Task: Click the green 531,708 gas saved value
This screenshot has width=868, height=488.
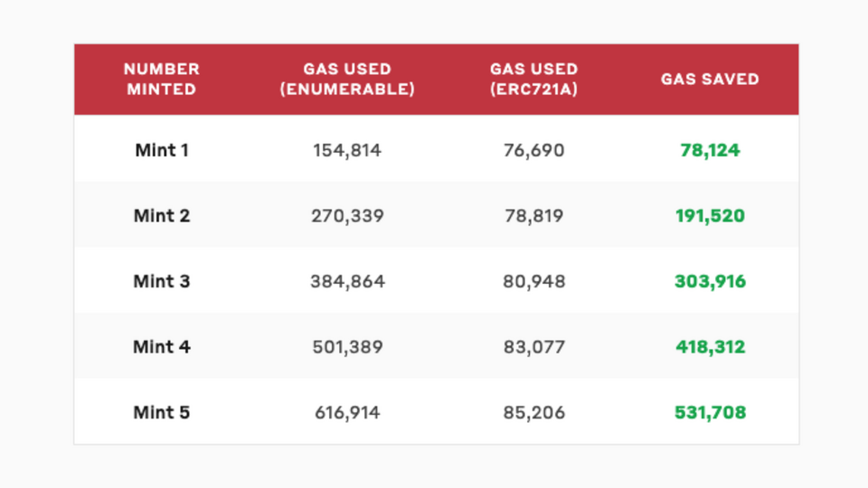Action: (x=710, y=413)
